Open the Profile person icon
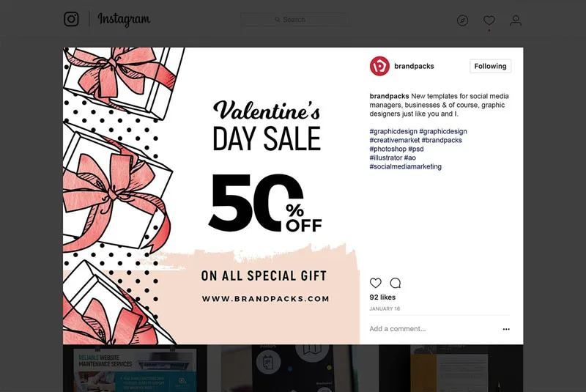Viewport: 586px width, 392px height. pos(516,21)
